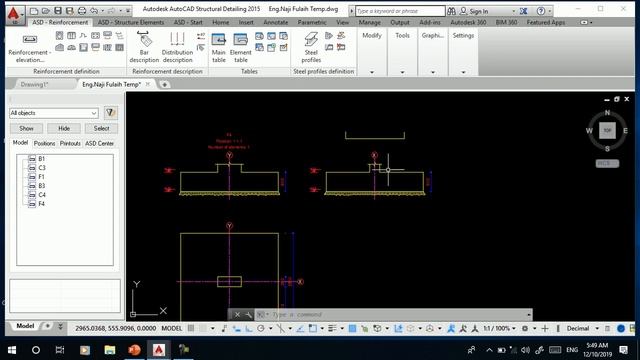Click the TOP face of the ViewCube
The width and height of the screenshot is (640, 360).
click(607, 130)
